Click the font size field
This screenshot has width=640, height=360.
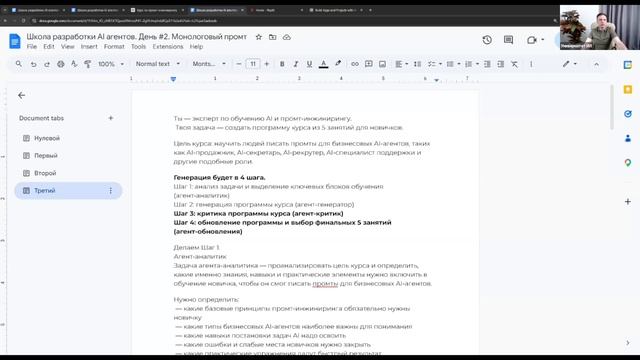[x=253, y=64]
